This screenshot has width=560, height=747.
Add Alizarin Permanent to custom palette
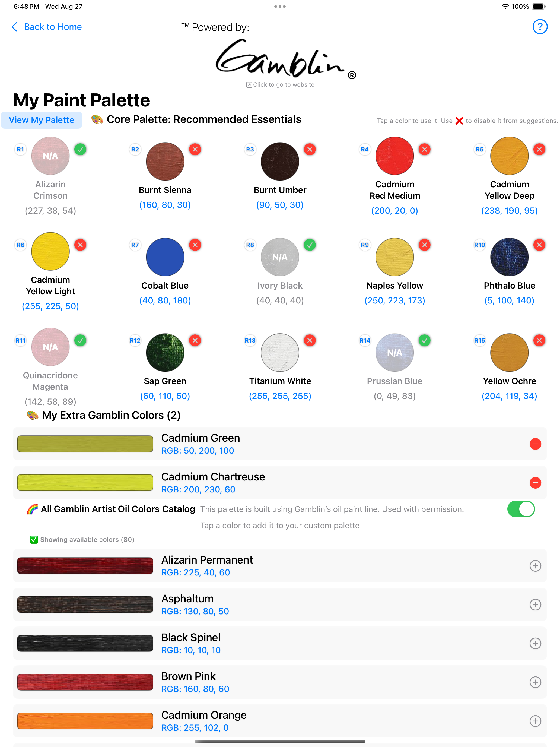click(x=535, y=566)
